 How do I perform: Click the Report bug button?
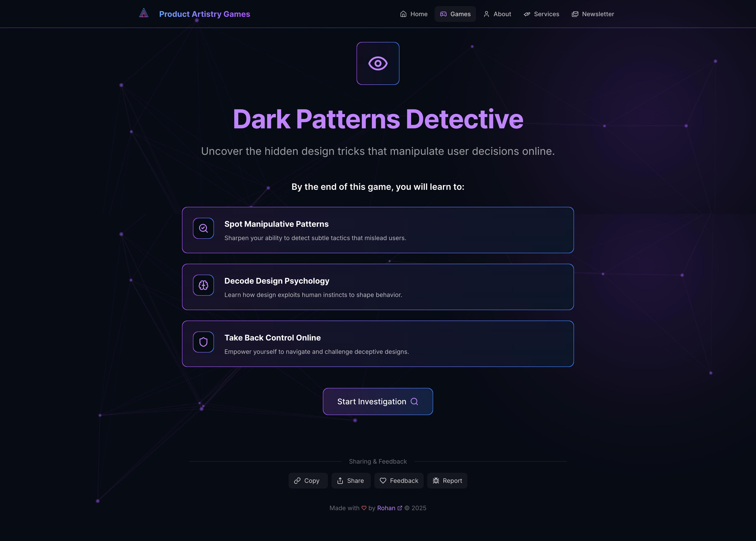coord(447,481)
